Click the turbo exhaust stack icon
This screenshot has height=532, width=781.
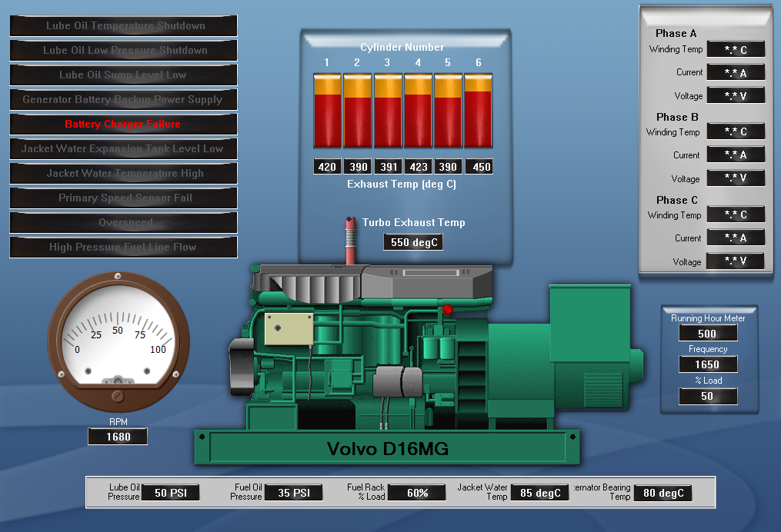pyautogui.click(x=351, y=241)
